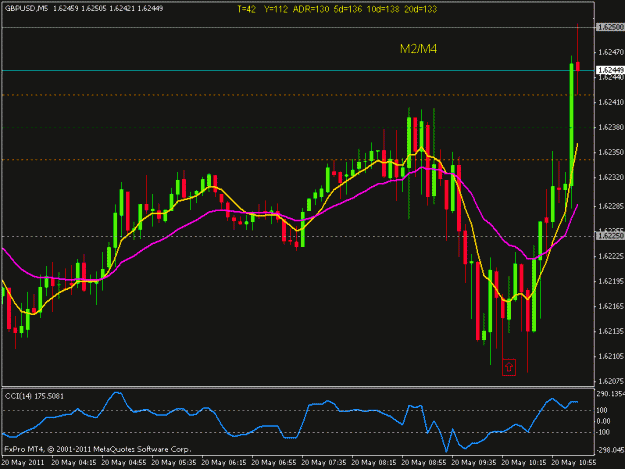Click the 0.00 level on CCI scale
Viewport: 625px width, 469px height.
pos(603,421)
